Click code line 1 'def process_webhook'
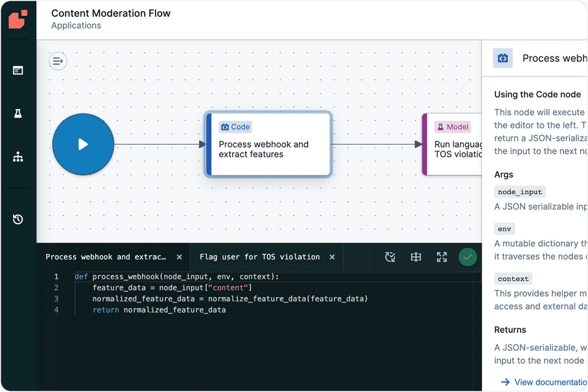The image size is (588, 392). click(x=176, y=276)
